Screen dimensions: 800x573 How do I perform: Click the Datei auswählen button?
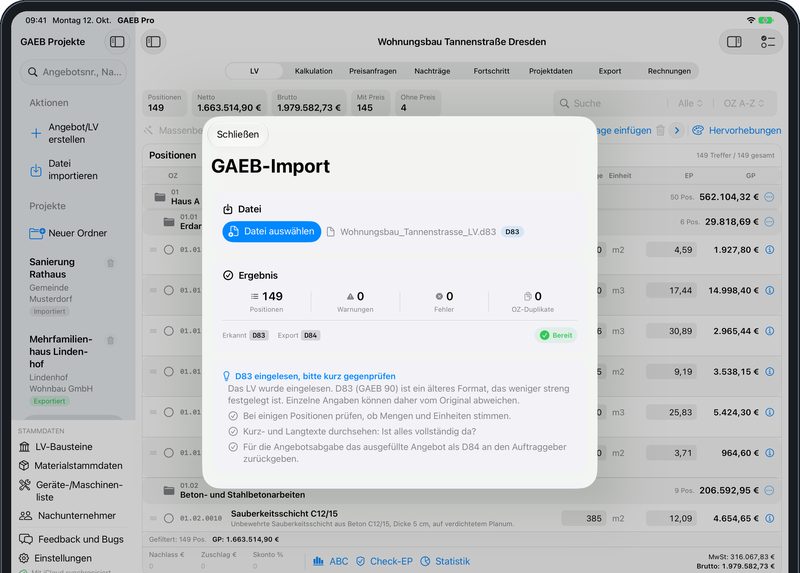(271, 232)
